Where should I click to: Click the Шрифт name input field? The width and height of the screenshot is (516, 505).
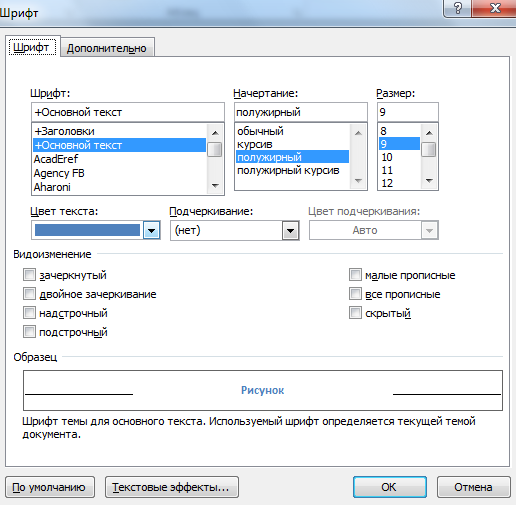point(128,112)
